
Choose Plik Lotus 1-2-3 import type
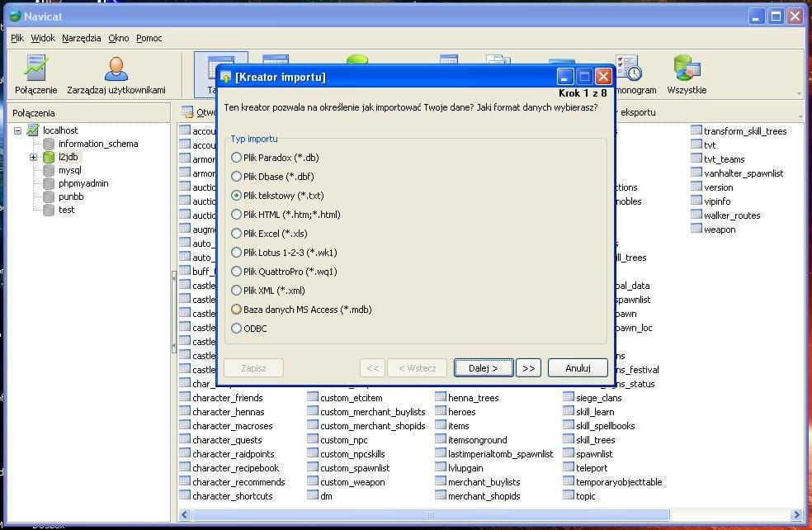236,253
